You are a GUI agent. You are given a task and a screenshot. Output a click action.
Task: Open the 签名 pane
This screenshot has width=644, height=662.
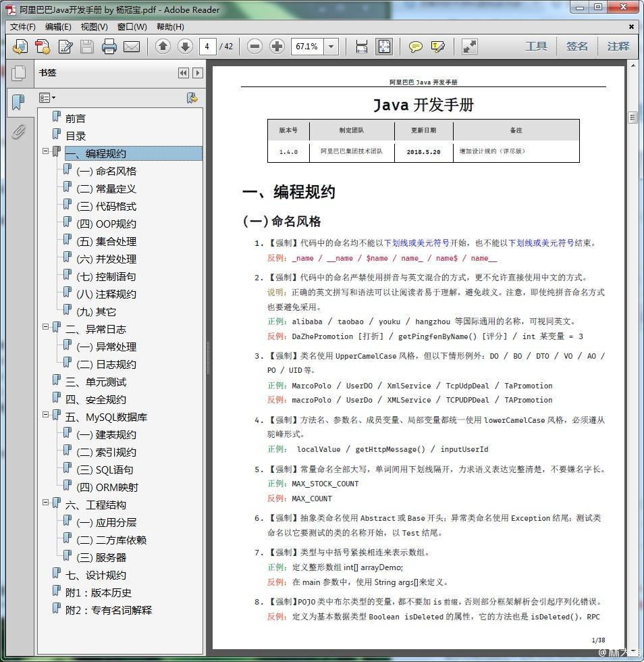577,46
